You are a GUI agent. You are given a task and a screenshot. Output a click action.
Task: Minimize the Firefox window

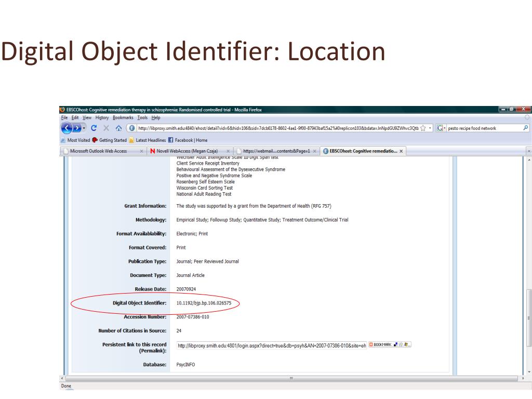(503, 109)
